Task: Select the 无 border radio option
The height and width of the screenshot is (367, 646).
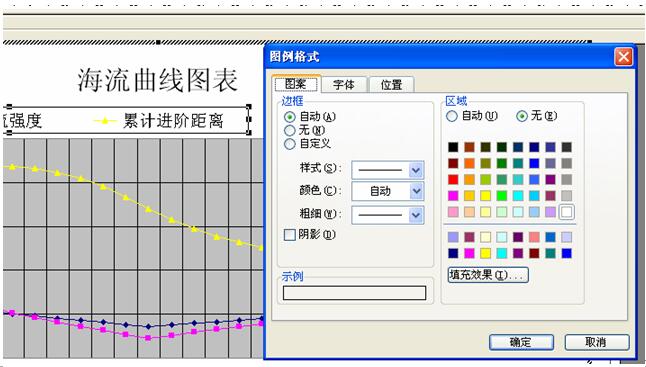Action: click(290, 131)
